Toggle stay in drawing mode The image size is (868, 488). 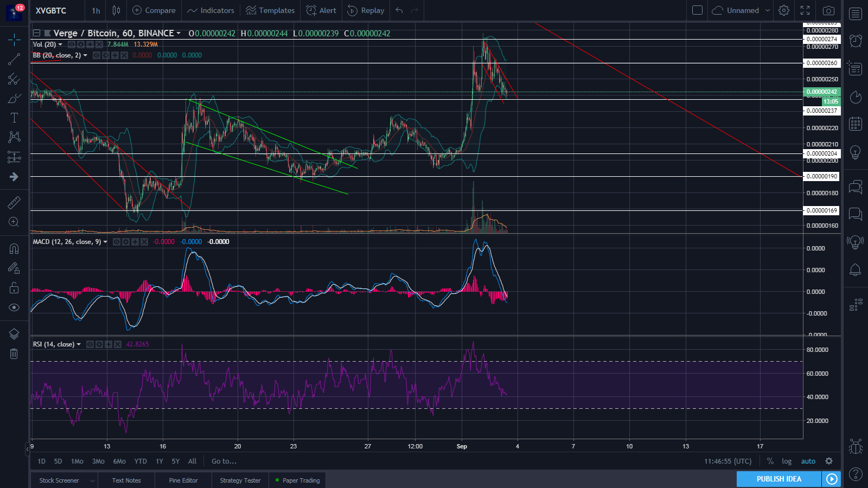pyautogui.click(x=14, y=268)
